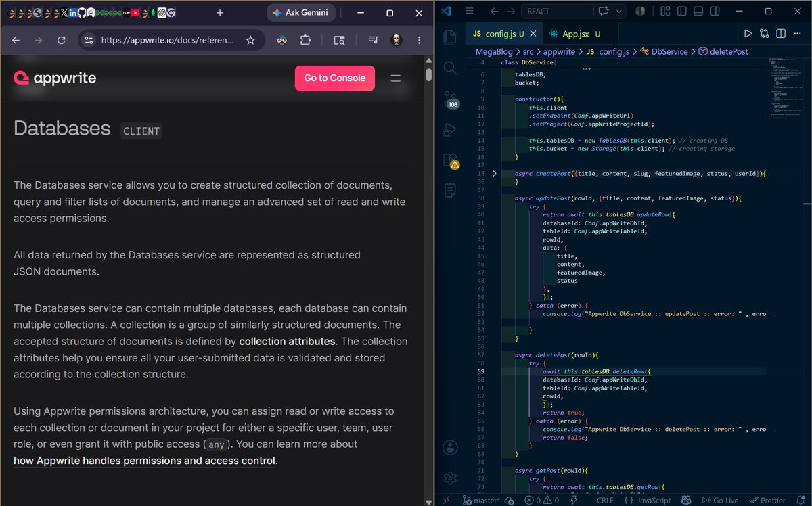Click the Run Code play icon
This screenshot has width=812, height=506.
pyautogui.click(x=748, y=33)
